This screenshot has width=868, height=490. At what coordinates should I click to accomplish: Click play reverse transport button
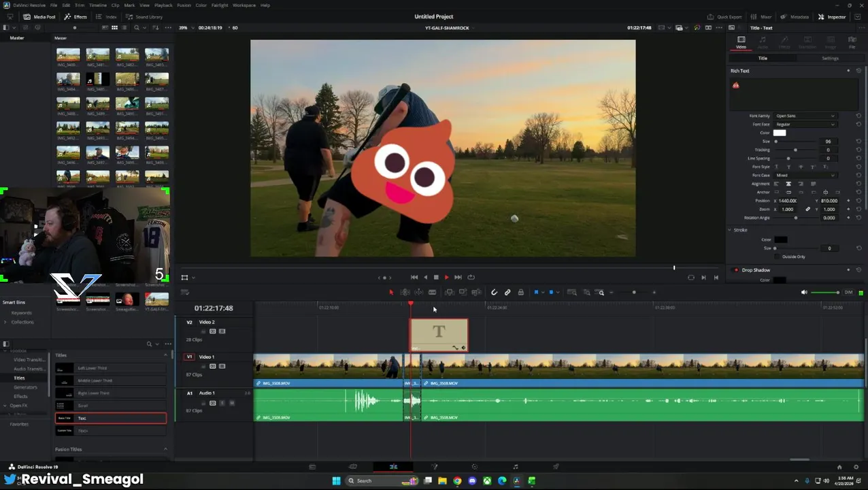pos(426,277)
